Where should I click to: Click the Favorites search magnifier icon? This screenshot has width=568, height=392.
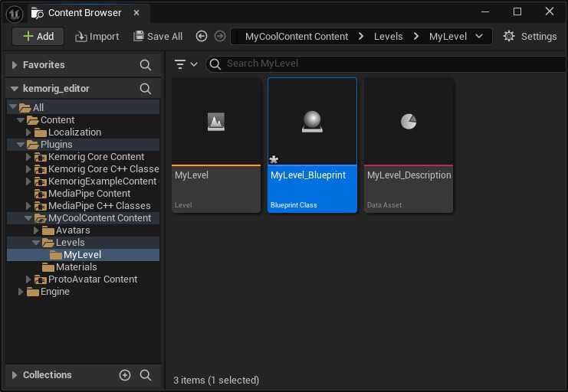[146, 65]
